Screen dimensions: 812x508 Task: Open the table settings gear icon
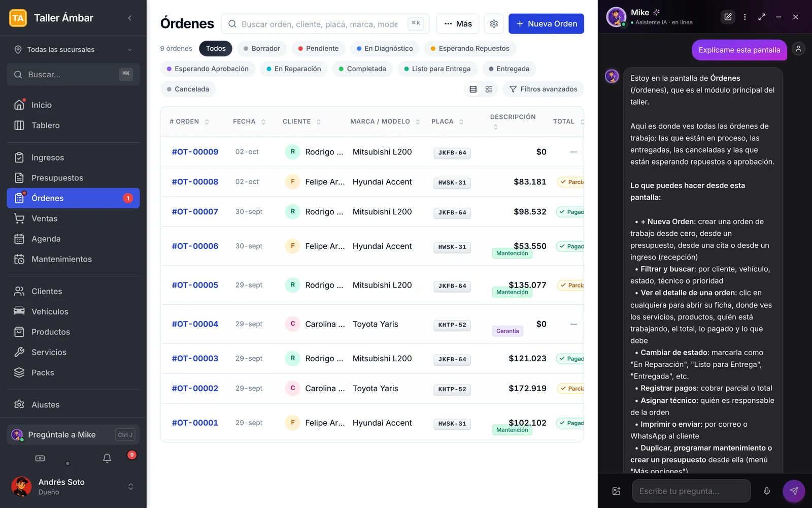click(x=494, y=24)
